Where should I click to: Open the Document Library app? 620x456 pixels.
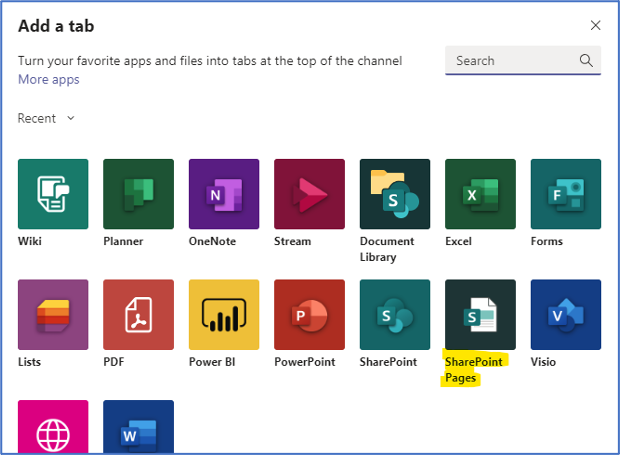coord(395,194)
